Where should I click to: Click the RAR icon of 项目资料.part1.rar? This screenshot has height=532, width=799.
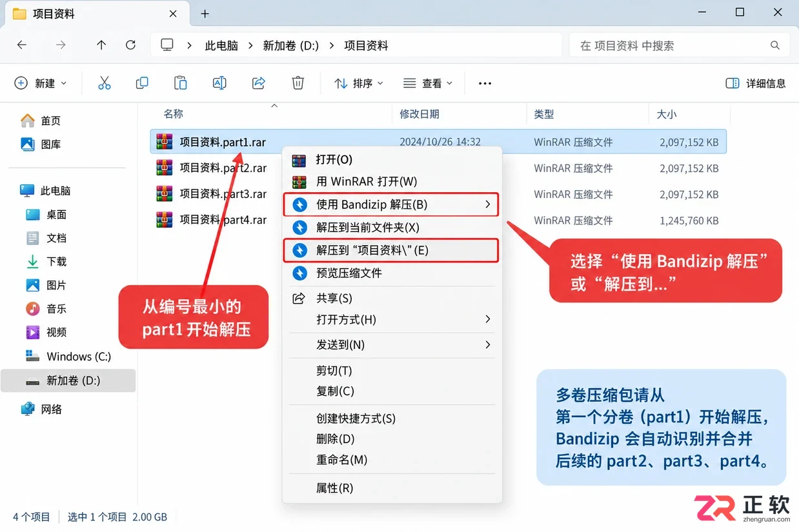[x=165, y=142]
